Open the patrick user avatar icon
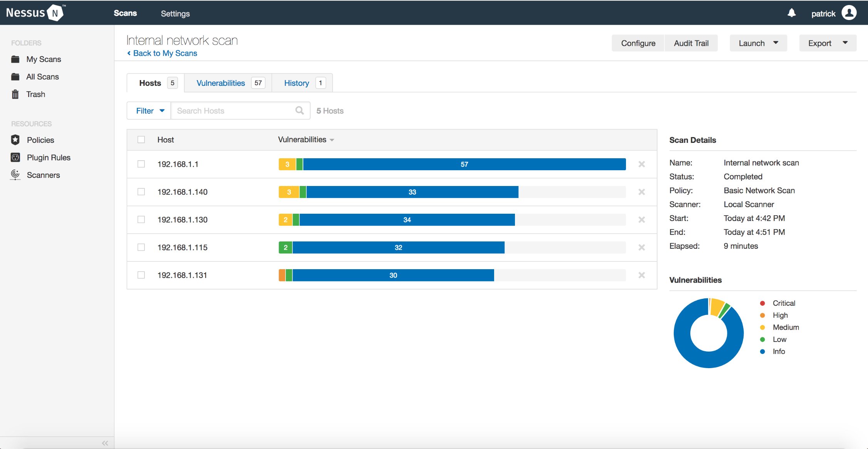The width and height of the screenshot is (868, 449). click(849, 13)
